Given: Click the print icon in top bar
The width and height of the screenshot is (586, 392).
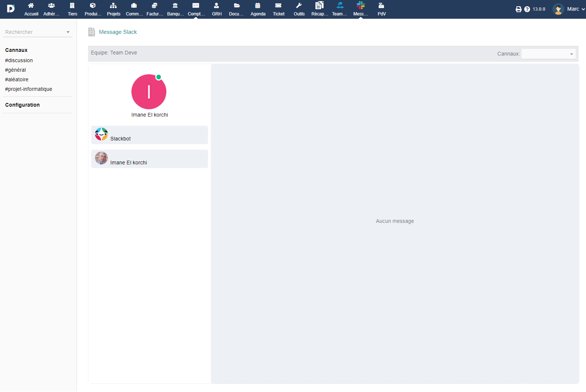Looking at the screenshot, I should click(518, 9).
